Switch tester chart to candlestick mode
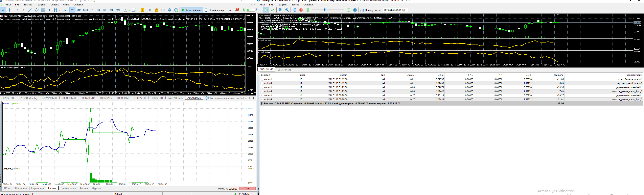The image size is (644, 195). [x=267, y=10]
